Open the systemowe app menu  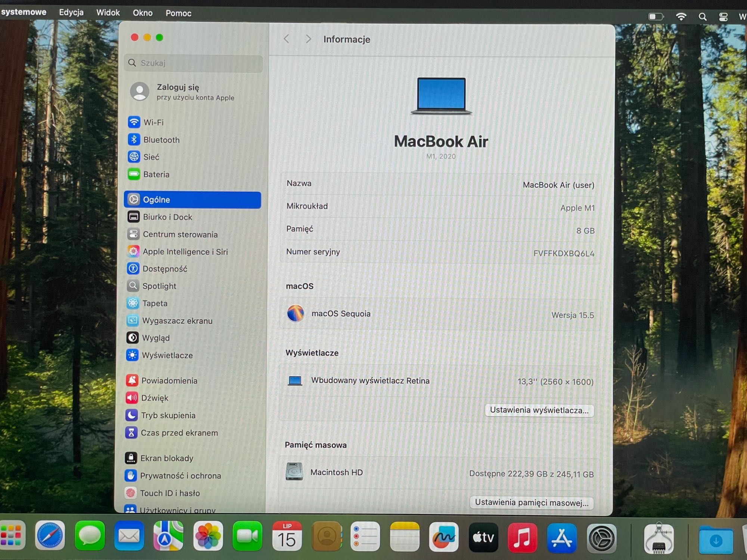(x=24, y=12)
